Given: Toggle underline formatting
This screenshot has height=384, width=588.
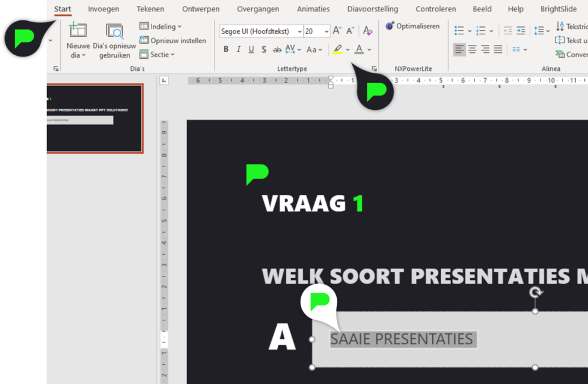Looking at the screenshot, I should [x=251, y=49].
